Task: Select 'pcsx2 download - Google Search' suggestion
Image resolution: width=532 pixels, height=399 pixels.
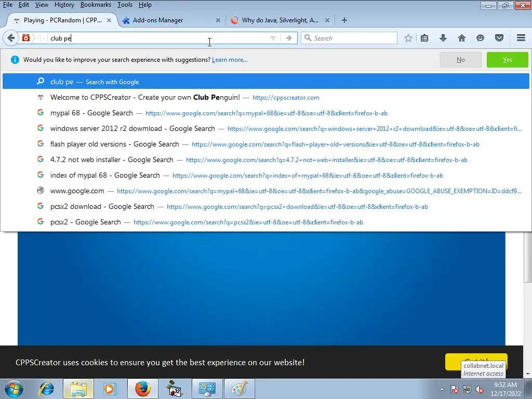Action: tap(266, 207)
